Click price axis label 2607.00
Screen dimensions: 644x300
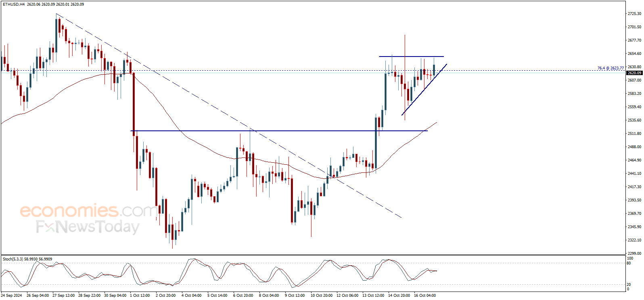(x=634, y=80)
